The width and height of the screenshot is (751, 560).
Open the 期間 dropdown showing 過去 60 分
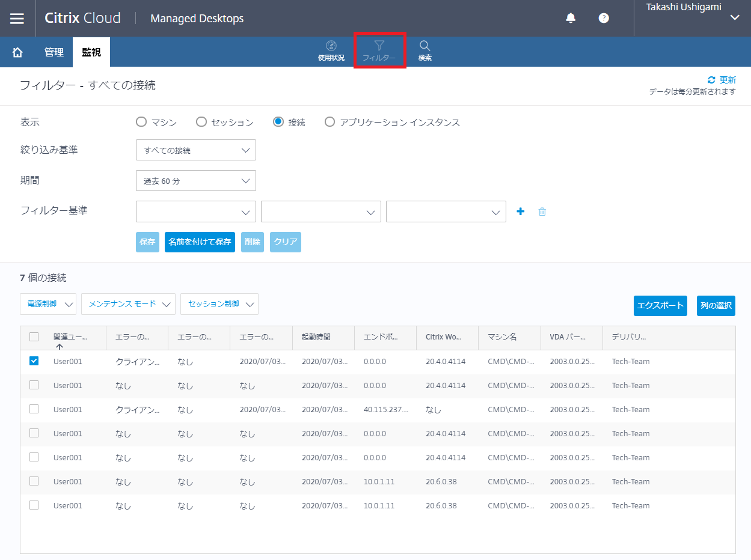click(x=195, y=180)
